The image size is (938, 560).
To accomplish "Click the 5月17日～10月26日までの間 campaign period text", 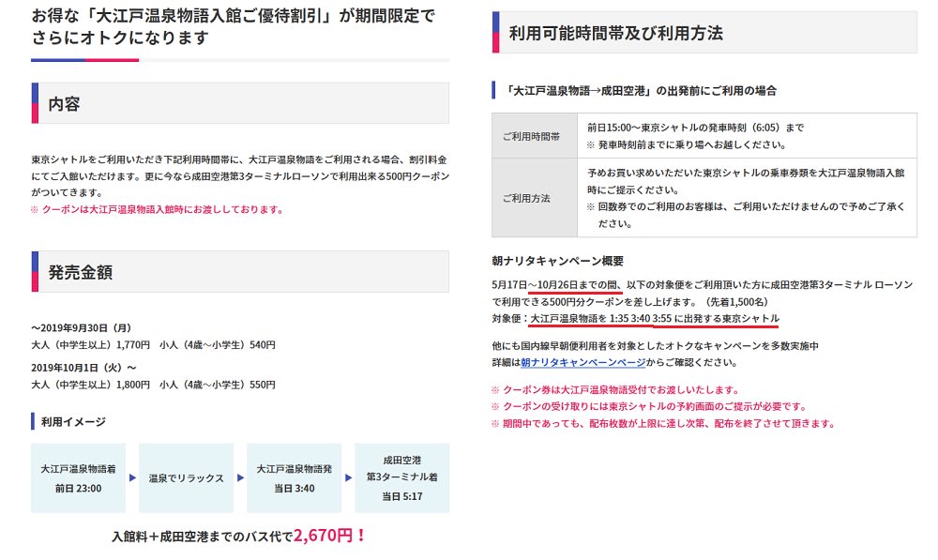I will point(556,285).
